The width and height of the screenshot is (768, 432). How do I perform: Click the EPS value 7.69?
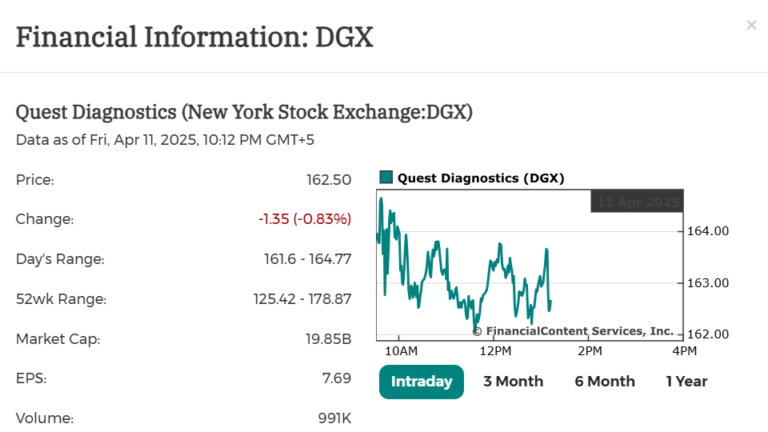(336, 378)
